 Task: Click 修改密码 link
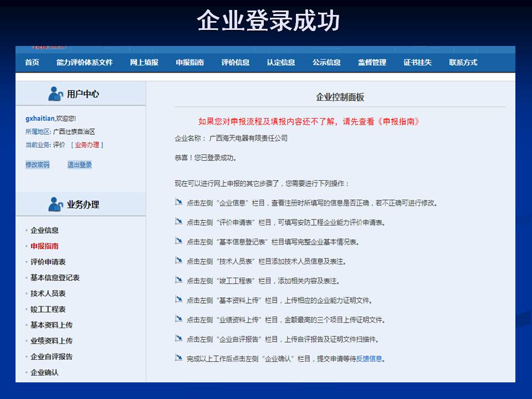click(37, 165)
